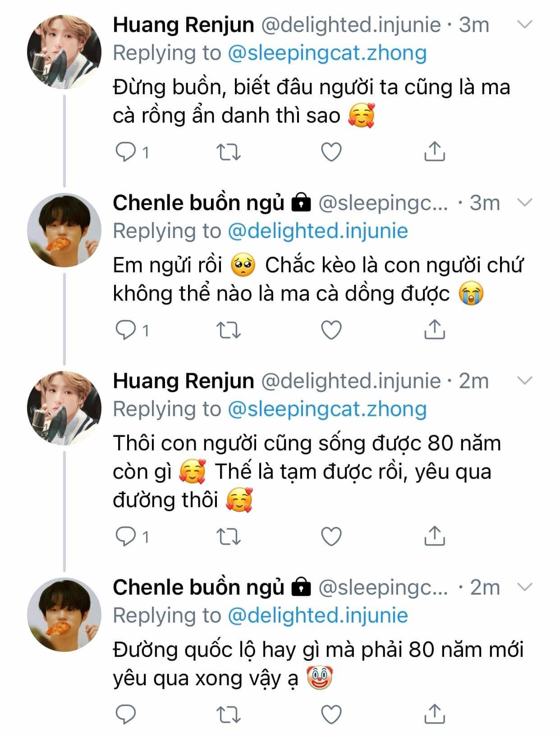
Task: Share Chenle's 'Đường quốc lộ' tweet
Action: (435, 715)
